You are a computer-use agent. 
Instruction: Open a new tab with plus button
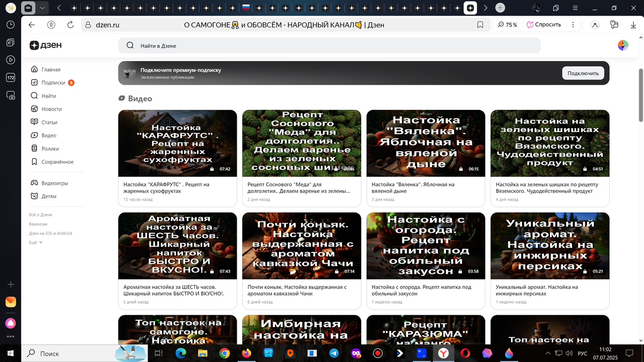pos(500,8)
